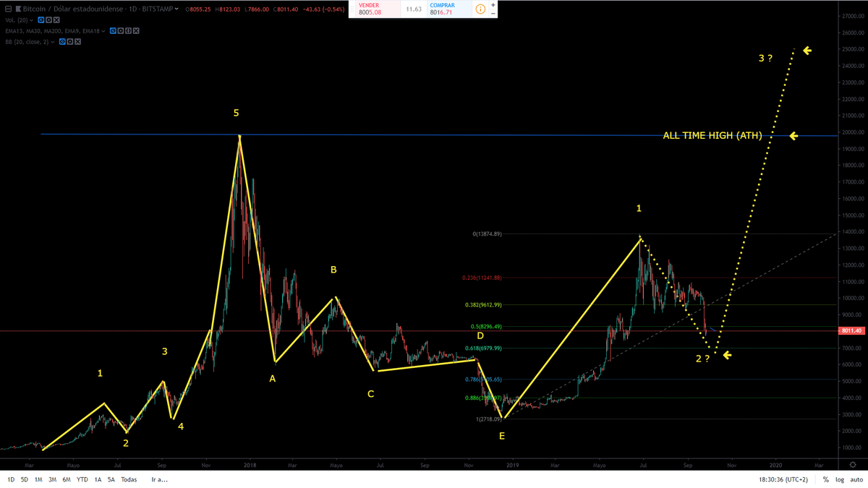868x488 pixels.
Task: Click the 8011.40 current price label
Action: pos(853,331)
